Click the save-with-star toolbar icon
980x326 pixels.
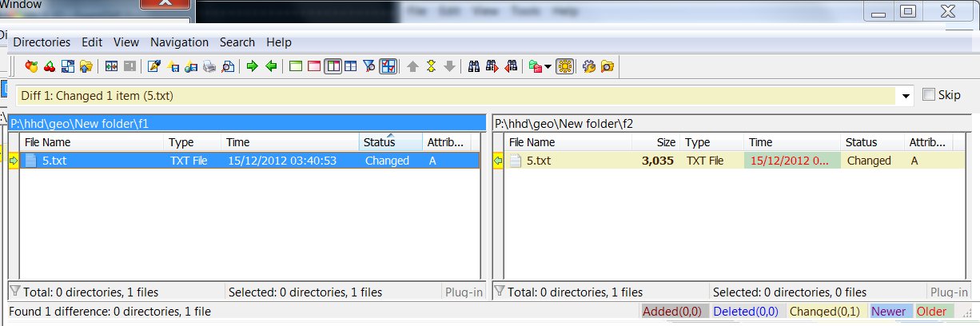173,66
